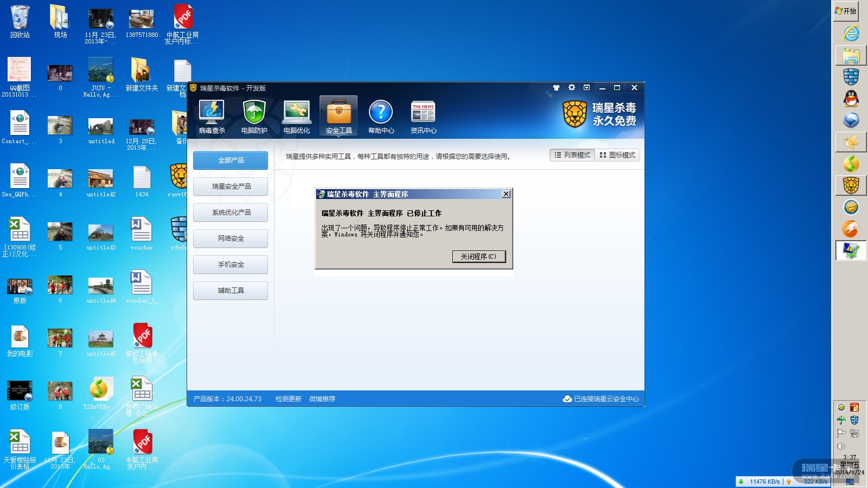Open the blue firewall shield taskbar icon
868x488 pixels.
[851, 77]
